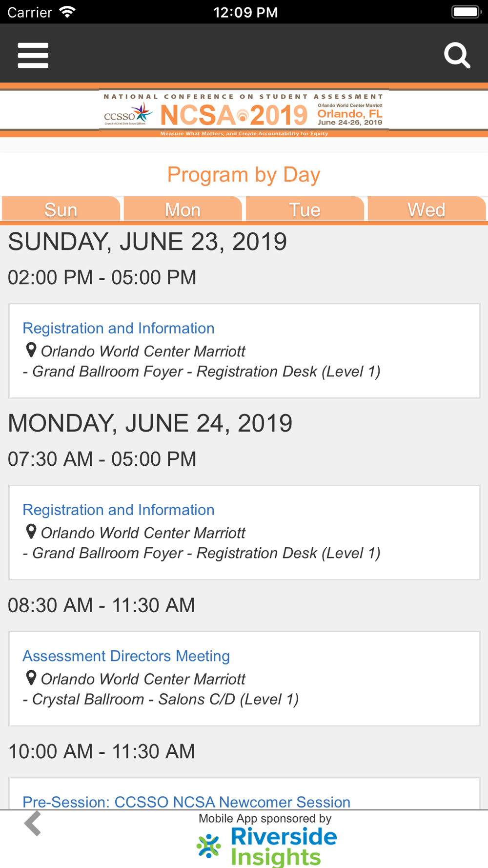This screenshot has height=868, width=488.
Task: Tap the Wi-Fi status icon
Action: (67, 12)
